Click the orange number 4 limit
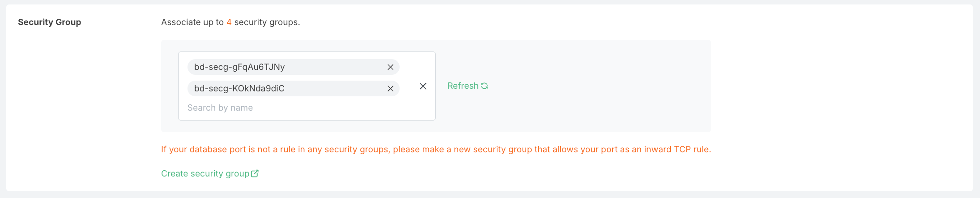 pos(229,22)
